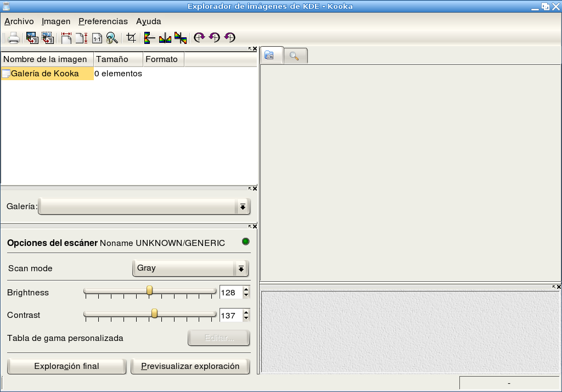The height and width of the screenshot is (392, 562).
Task: Increase Brightness with the up arrow
Action: 246,289
